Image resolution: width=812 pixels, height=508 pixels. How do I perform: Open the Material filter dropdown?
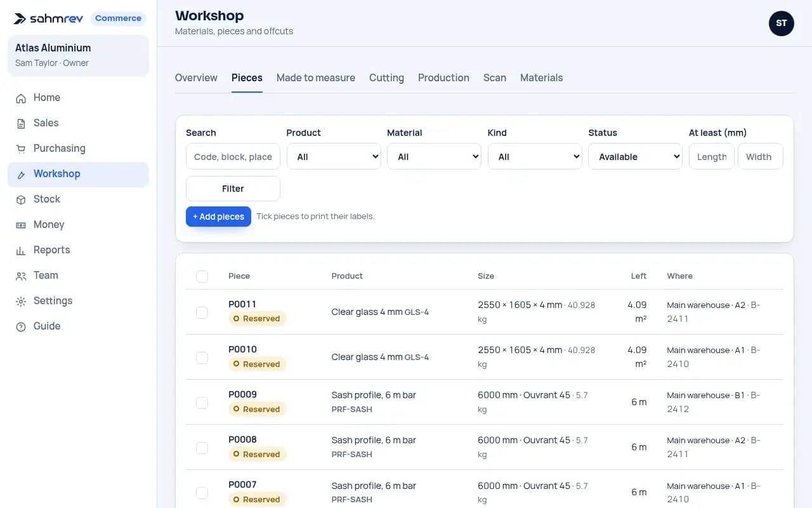(x=434, y=156)
